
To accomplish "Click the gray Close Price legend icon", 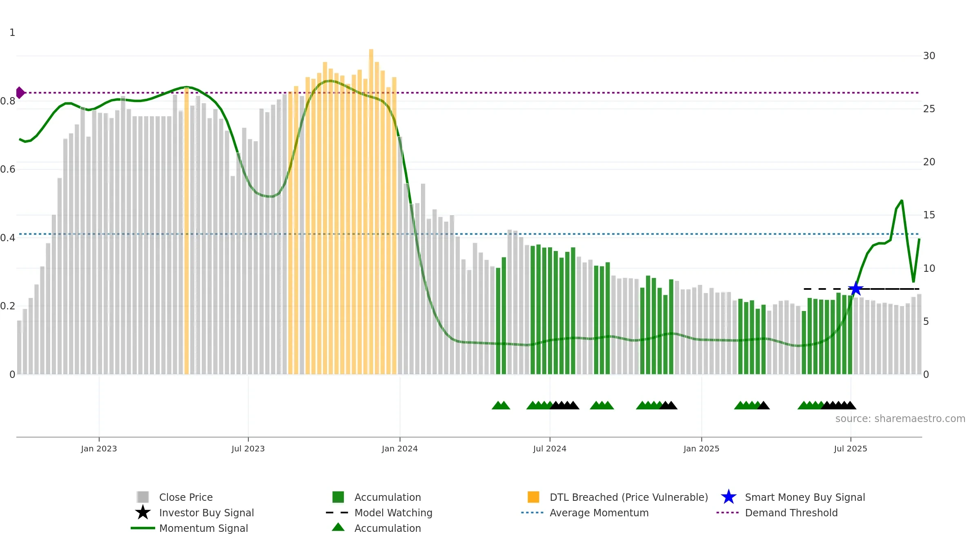I will pyautogui.click(x=143, y=497).
